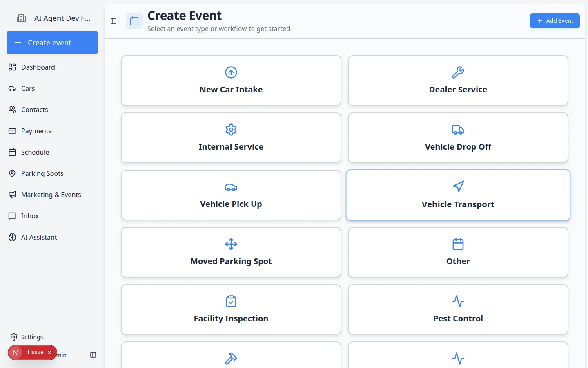Click the Create Event calendar header icon
Viewport: 588px width, 368px height.
[134, 21]
